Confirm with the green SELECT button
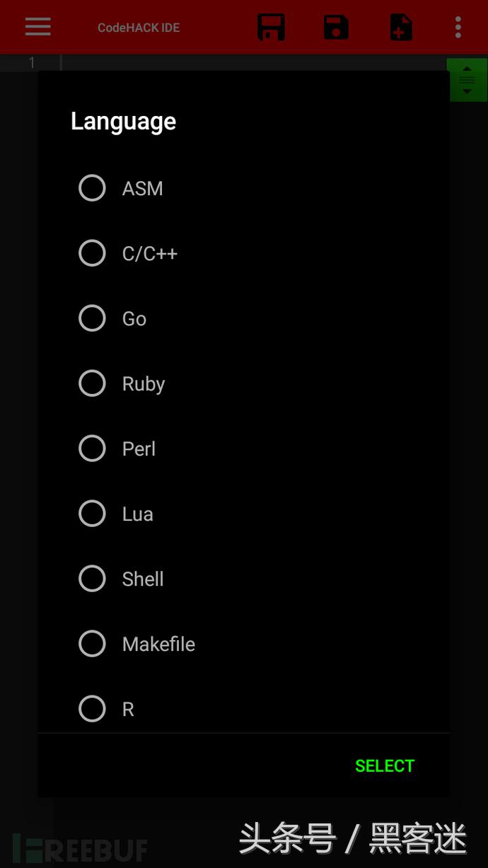The width and height of the screenshot is (488, 868). tap(385, 766)
